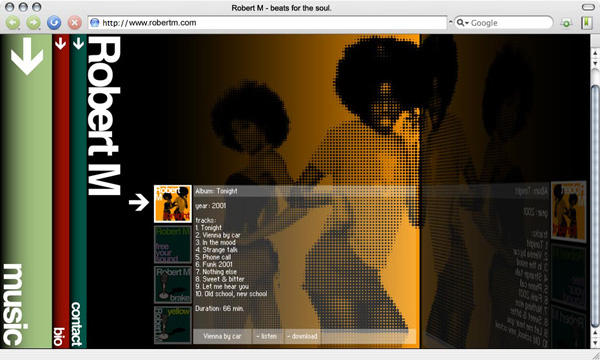Viewport: 600px width, 360px height.
Task: Select the Tonight album cover thumbnail
Action: click(173, 204)
